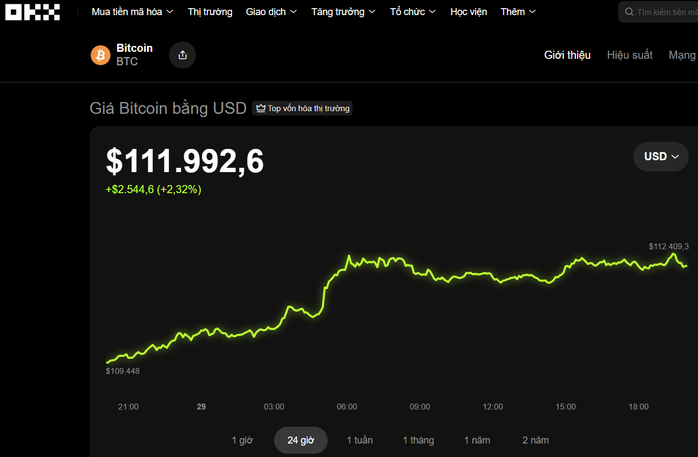This screenshot has width=698, height=457.
Task: Select the 24 giờ time range
Action: 301,440
